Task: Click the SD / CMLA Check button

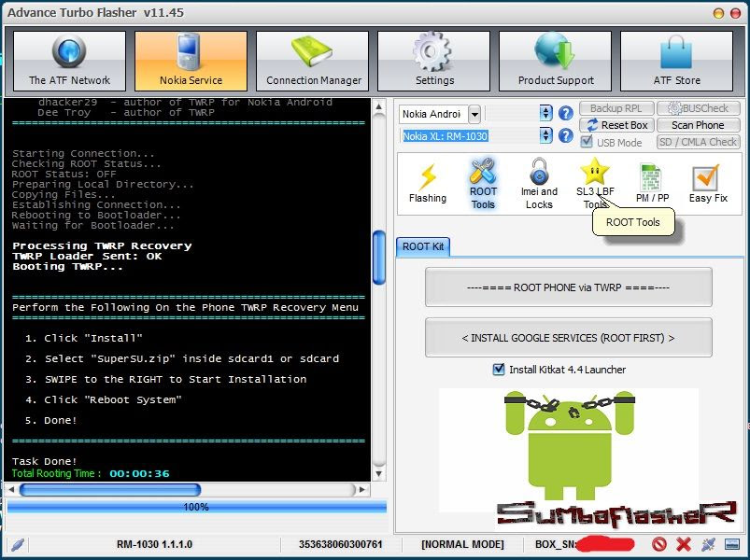Action: [699, 142]
